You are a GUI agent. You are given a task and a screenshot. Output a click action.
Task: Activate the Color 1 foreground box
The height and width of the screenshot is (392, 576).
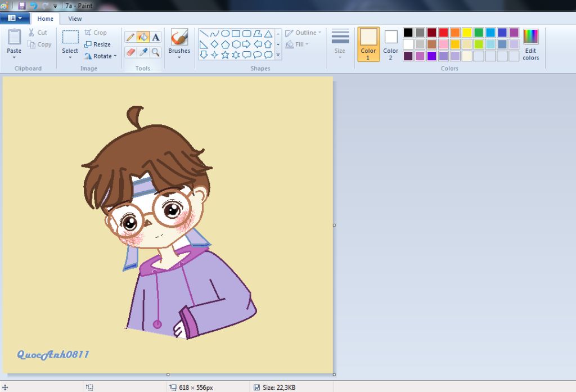[368, 44]
